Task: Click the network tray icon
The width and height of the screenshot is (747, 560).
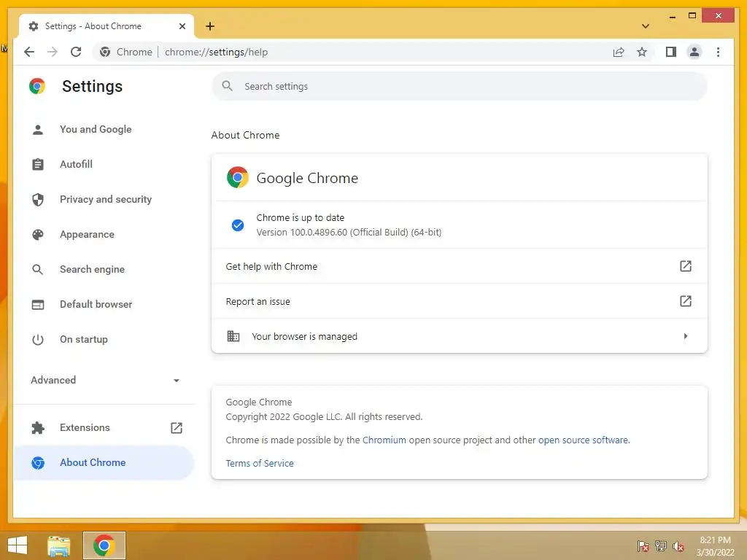Action: 660,546
